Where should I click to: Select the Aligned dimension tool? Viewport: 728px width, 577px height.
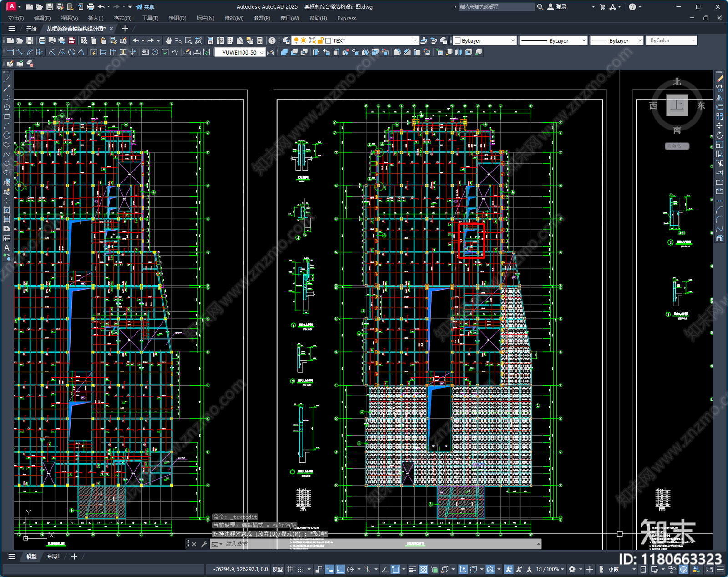(20, 52)
